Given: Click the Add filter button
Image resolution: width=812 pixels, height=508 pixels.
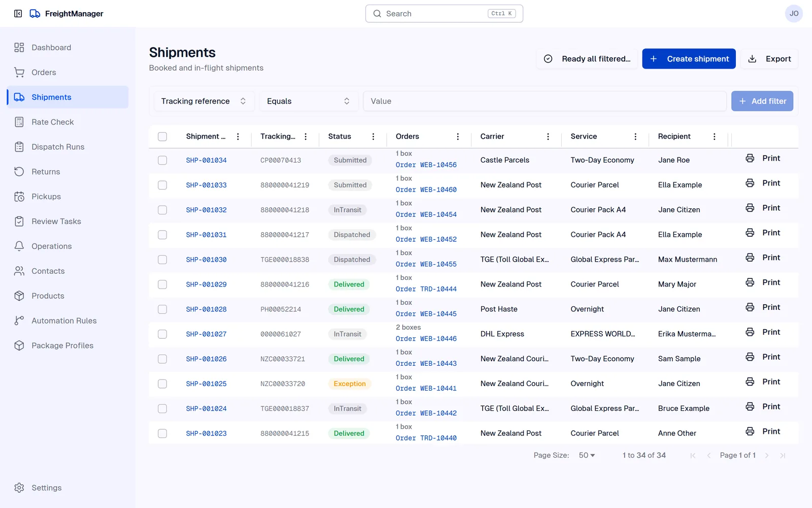Looking at the screenshot, I should pos(762,101).
